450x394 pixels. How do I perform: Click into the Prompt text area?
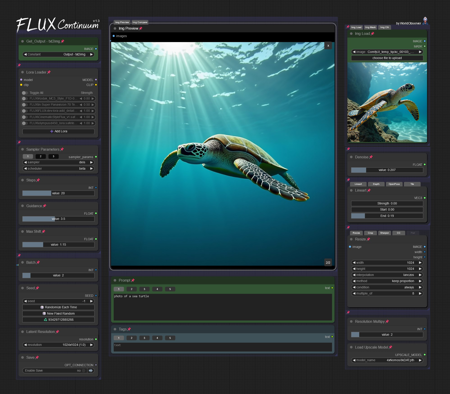coord(222,307)
